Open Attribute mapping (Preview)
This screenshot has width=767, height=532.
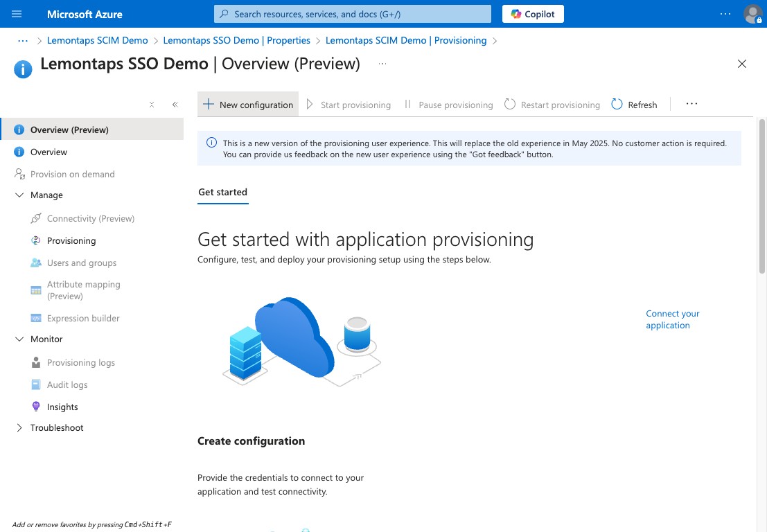click(84, 290)
